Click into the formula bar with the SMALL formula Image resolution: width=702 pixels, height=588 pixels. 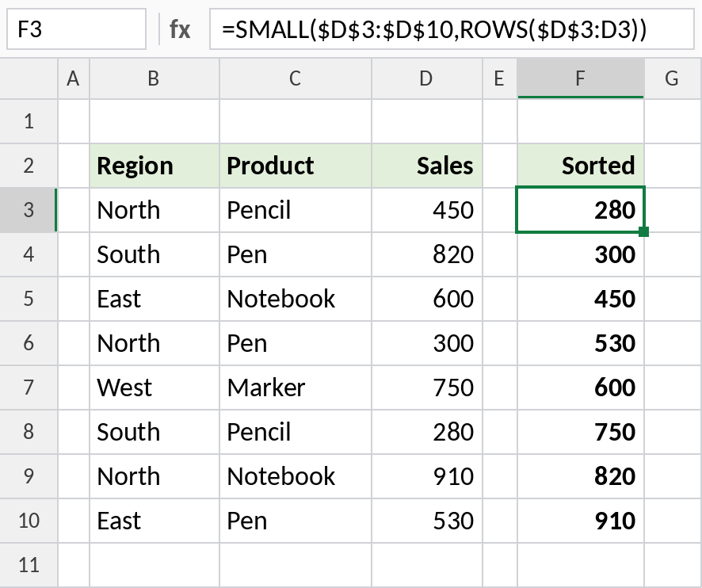[452, 29]
